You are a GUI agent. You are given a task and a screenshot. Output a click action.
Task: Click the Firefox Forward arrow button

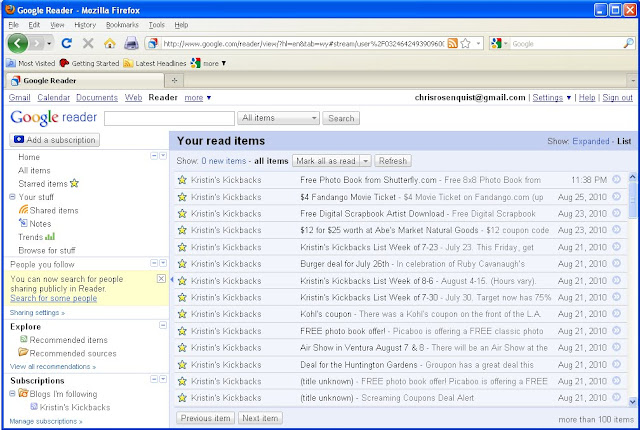tap(36, 43)
